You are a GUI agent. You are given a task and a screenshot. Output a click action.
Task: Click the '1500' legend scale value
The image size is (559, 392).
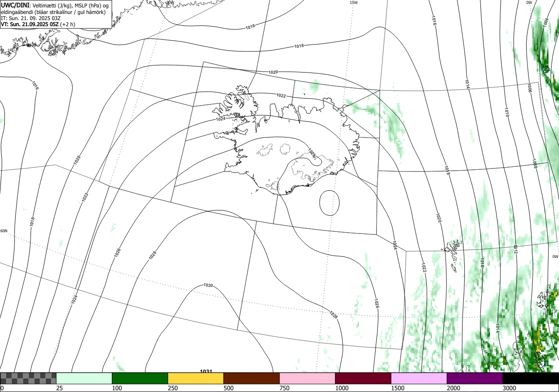(398, 388)
